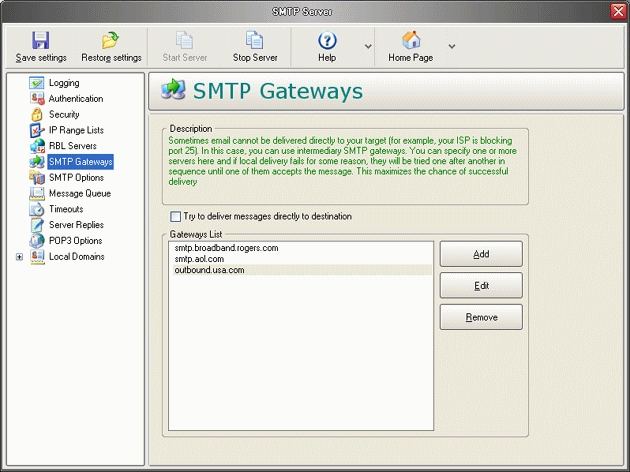Viewport: 630px width, 472px height.
Task: Open the Security padlock item
Action: (x=37, y=115)
